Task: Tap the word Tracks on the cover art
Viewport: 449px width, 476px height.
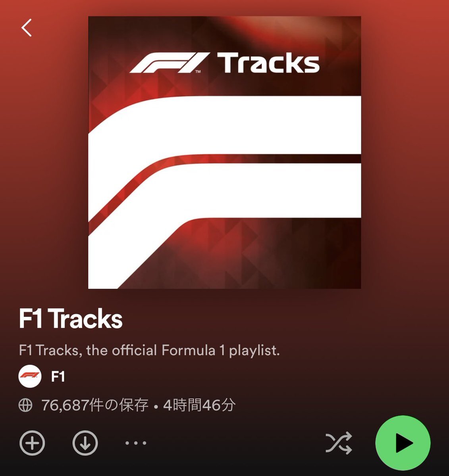Action: (269, 63)
